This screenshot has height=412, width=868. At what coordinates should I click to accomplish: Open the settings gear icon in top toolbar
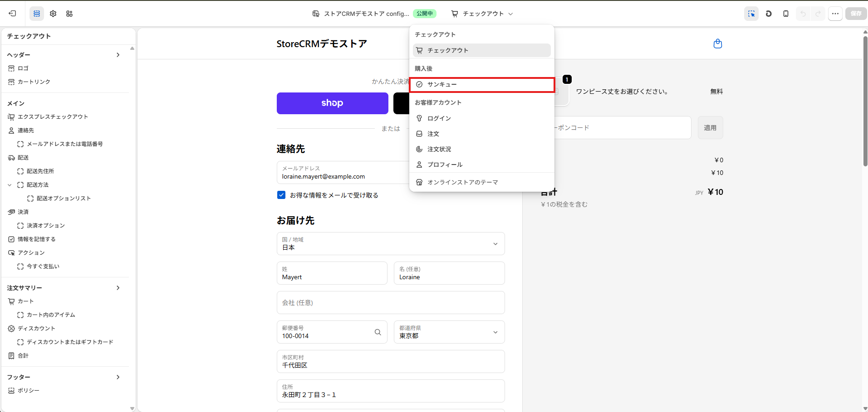(53, 14)
